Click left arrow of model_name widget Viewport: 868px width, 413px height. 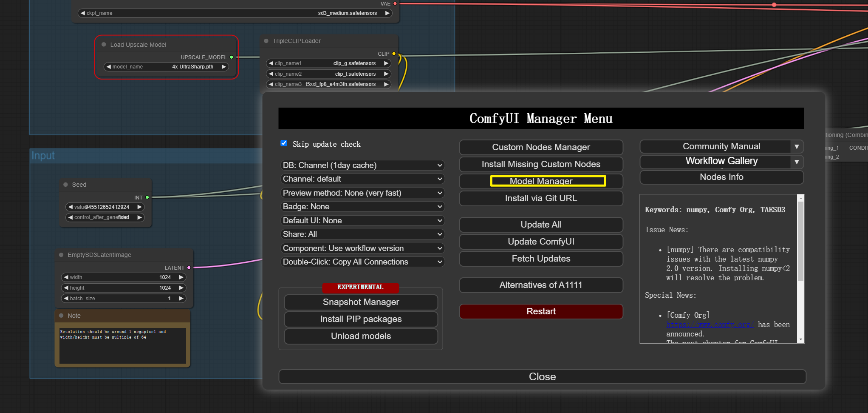click(108, 67)
